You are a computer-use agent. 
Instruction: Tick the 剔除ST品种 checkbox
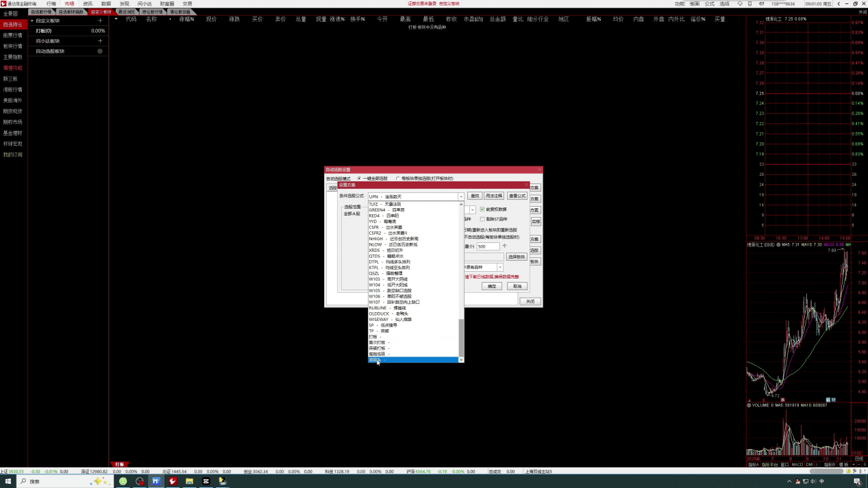tap(482, 219)
